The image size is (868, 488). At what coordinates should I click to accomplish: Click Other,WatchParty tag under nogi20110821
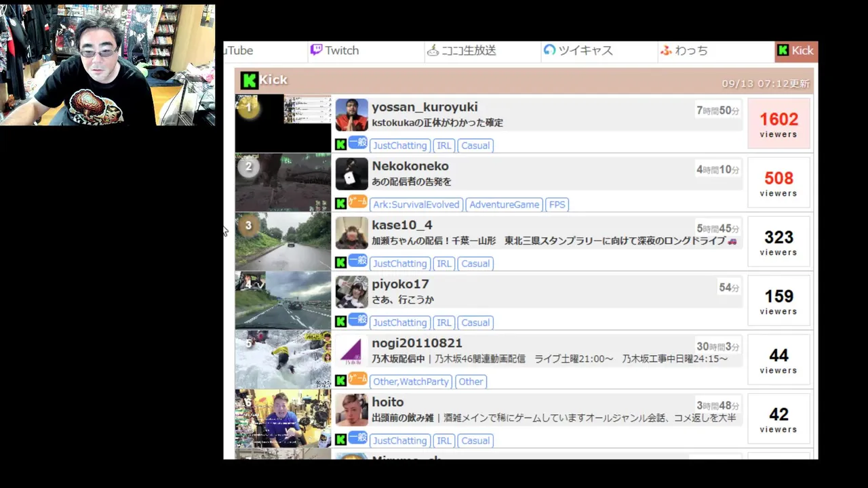point(411,382)
